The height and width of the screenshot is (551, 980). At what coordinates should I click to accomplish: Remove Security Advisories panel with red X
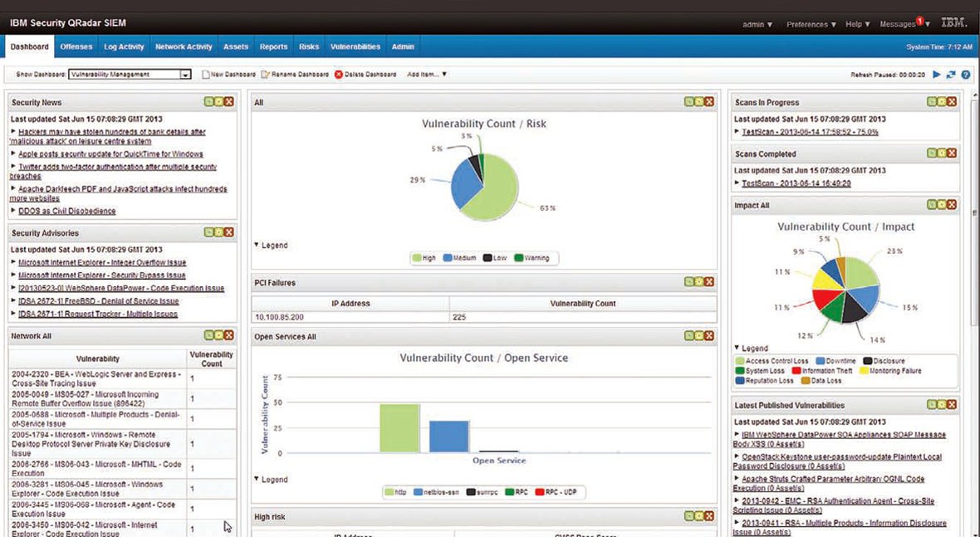pos(228,232)
